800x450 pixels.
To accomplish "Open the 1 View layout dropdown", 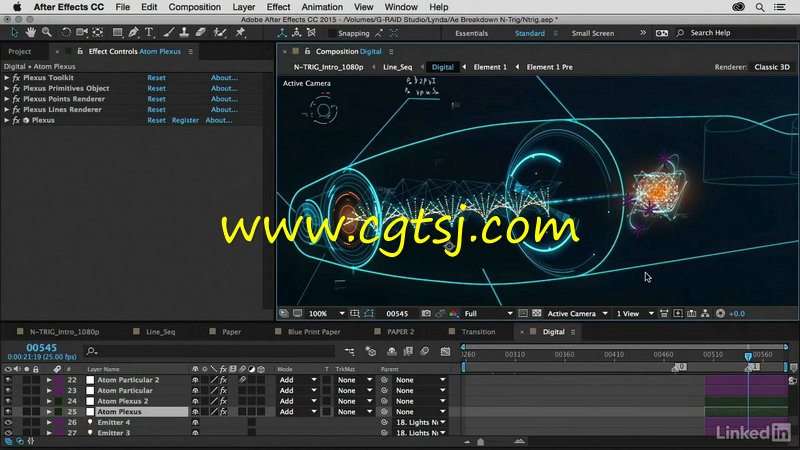I will [x=635, y=313].
